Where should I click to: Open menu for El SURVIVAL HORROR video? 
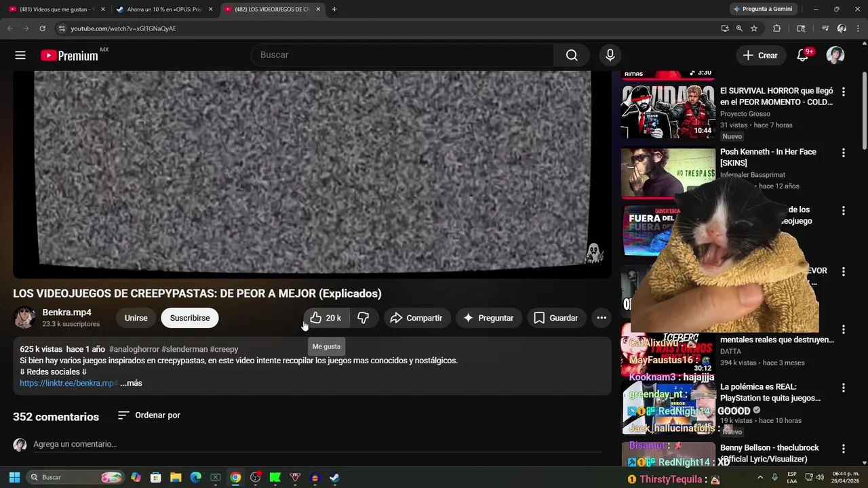844,91
